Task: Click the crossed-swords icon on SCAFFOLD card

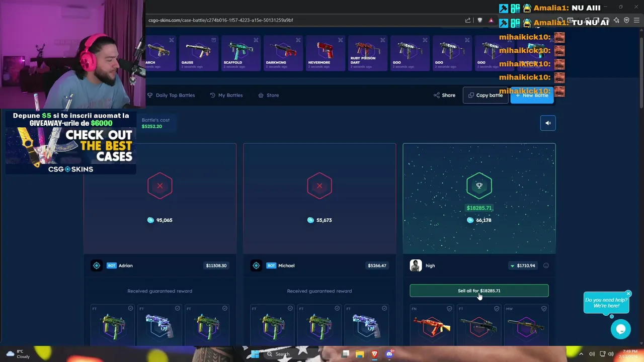Action: [x=256, y=40]
